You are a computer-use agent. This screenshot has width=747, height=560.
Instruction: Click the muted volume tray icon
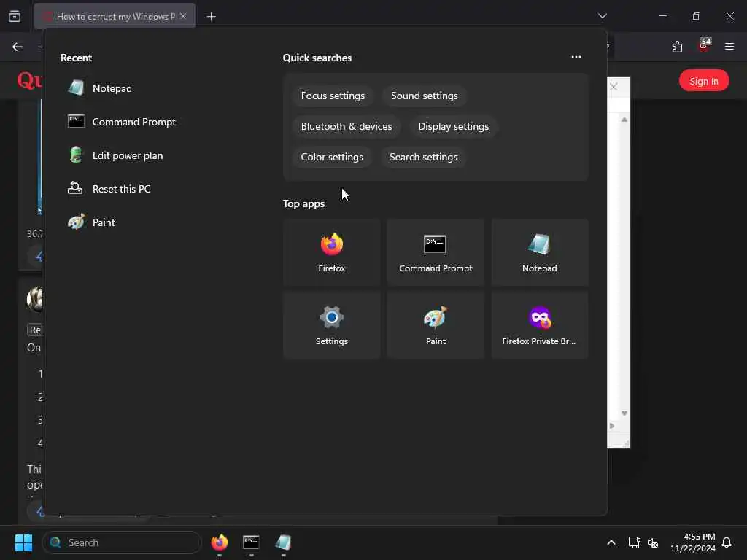(x=653, y=542)
